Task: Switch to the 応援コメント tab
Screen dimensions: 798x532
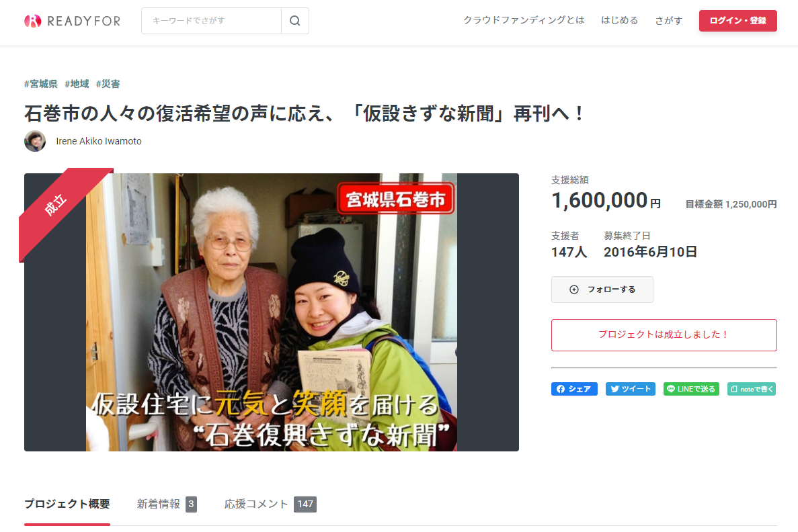Action: tap(270, 504)
